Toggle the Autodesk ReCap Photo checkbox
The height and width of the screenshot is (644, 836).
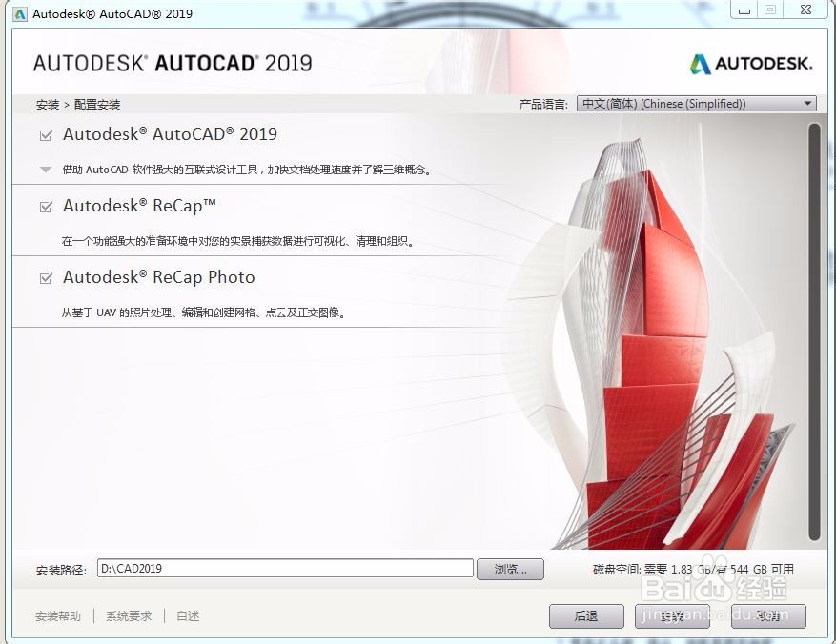click(46, 278)
